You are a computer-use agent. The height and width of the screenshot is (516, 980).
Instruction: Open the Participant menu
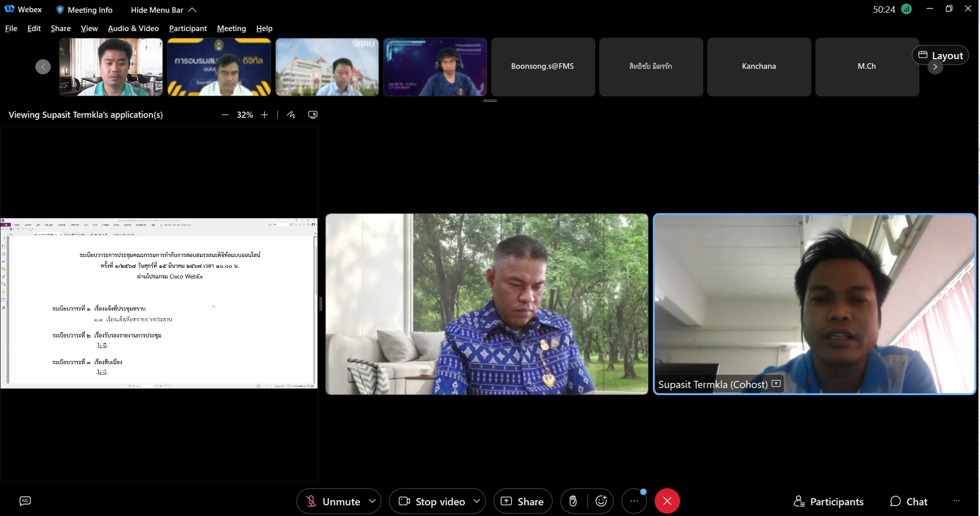coord(188,29)
